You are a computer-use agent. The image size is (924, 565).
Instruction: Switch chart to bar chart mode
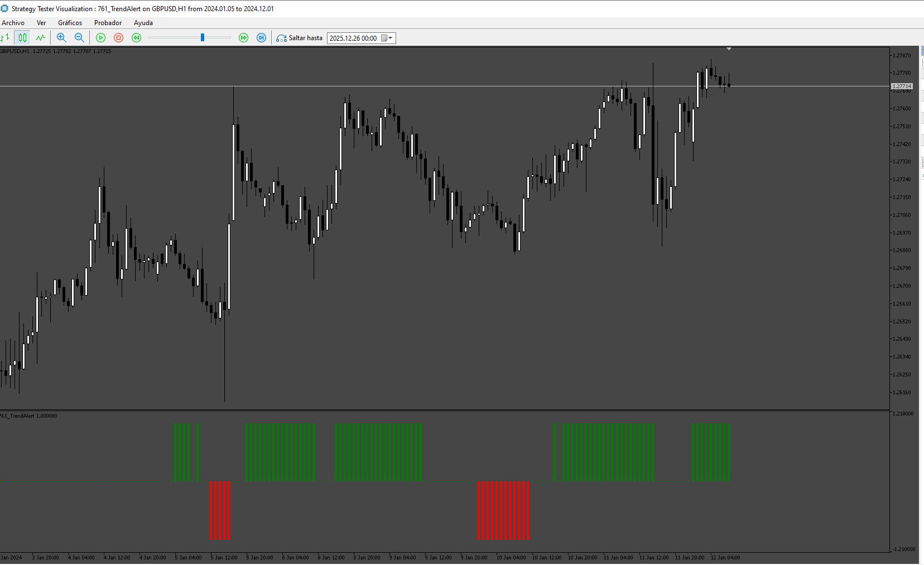[5, 38]
